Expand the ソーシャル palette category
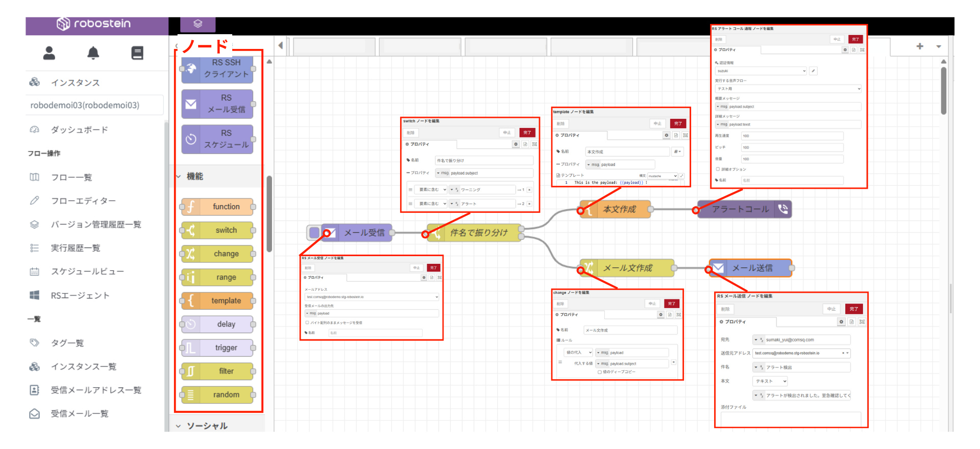 tap(179, 426)
